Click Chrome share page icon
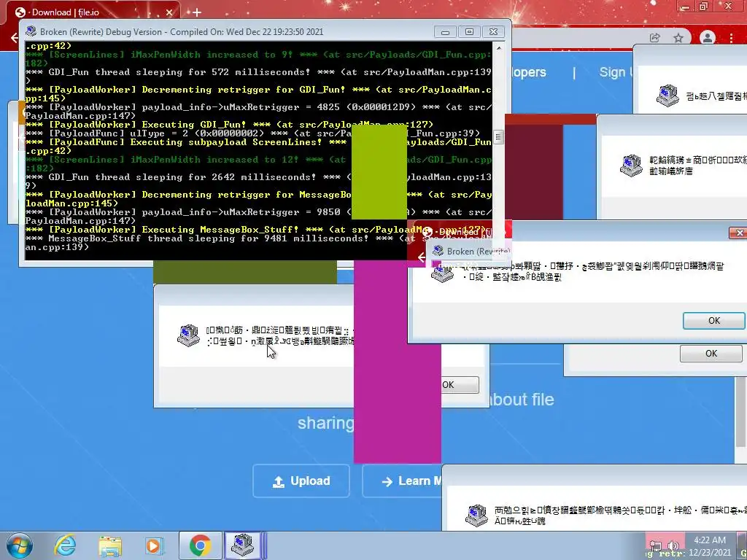 (654, 38)
